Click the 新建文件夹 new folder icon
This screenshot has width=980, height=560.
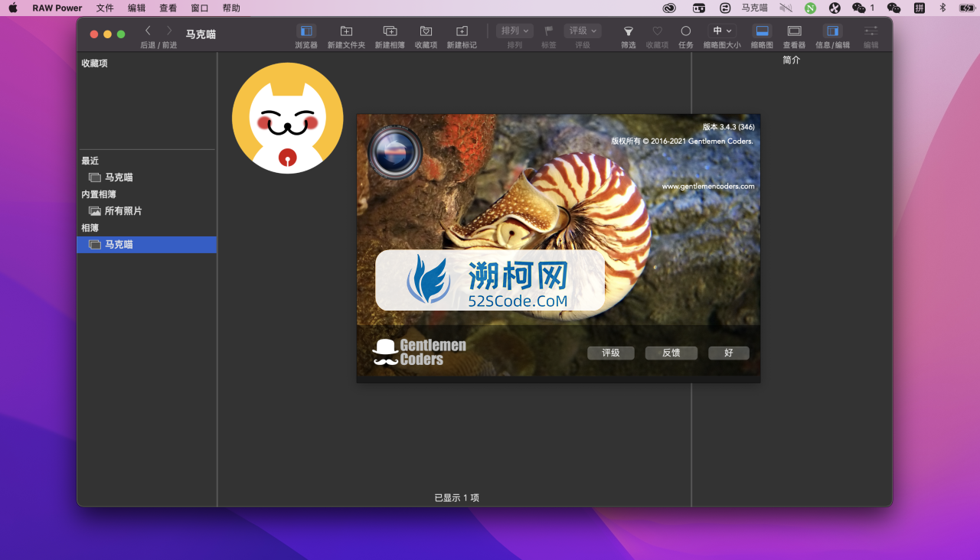click(346, 31)
